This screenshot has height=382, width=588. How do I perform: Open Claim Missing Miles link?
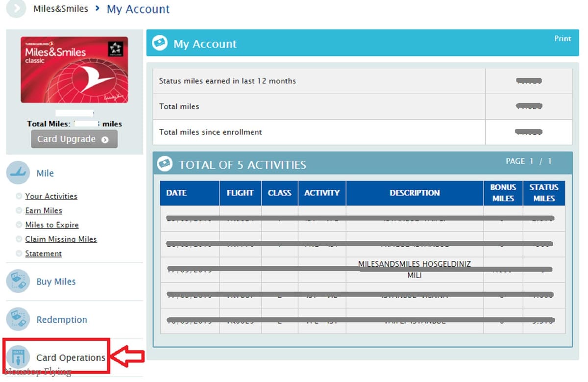coord(61,239)
